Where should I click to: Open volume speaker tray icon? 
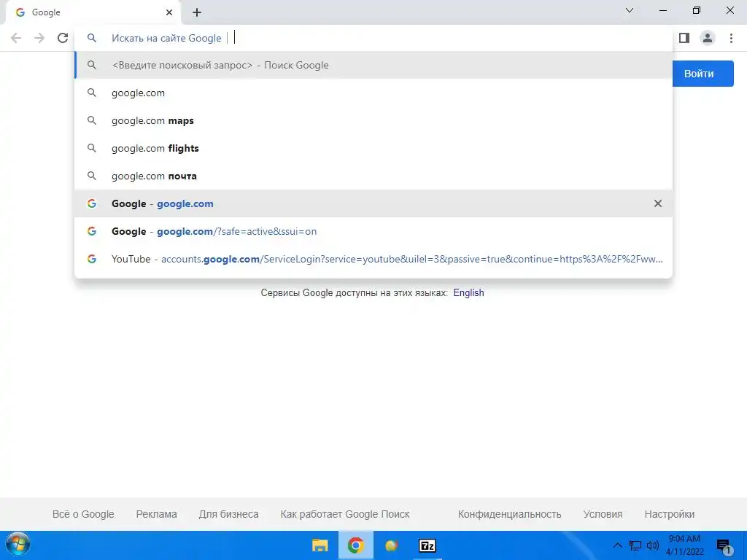pyautogui.click(x=652, y=545)
